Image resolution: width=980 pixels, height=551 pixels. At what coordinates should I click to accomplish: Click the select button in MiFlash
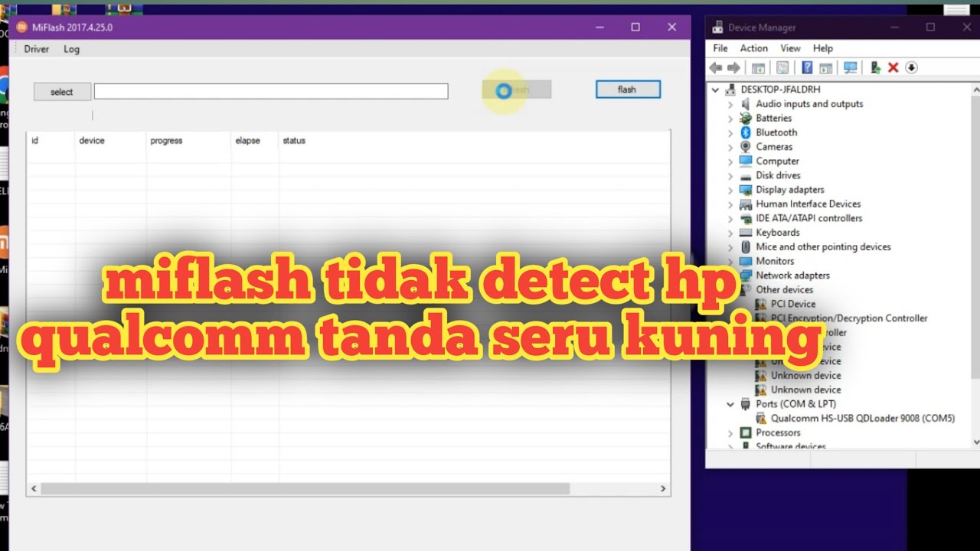click(x=62, y=92)
